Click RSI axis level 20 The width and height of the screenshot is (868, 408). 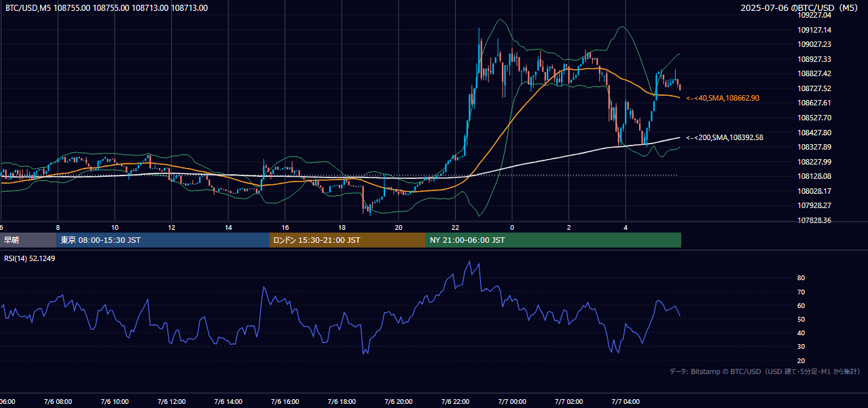point(801,360)
